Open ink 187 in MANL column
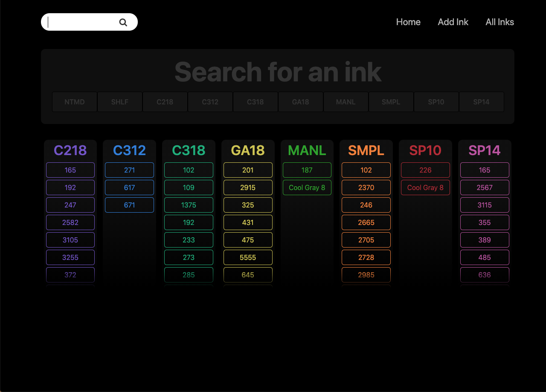546x392 pixels. 307,170
